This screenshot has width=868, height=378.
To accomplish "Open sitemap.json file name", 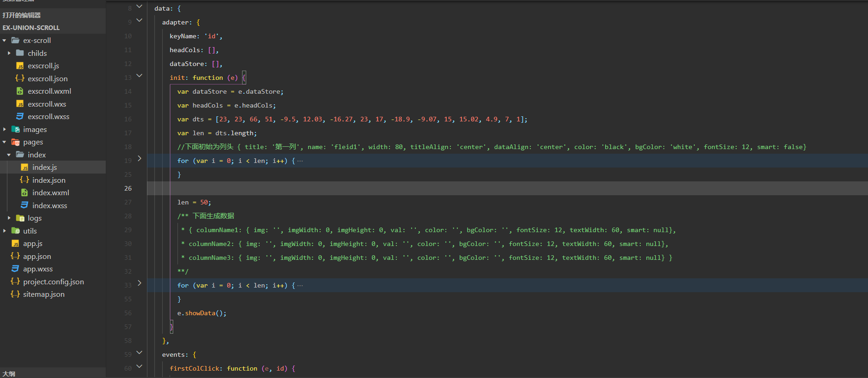I will (x=44, y=294).
